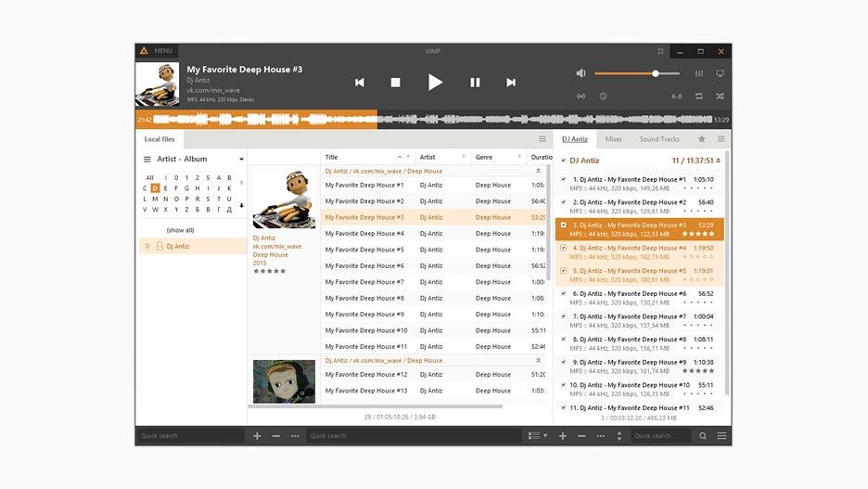Image resolution: width=868 pixels, height=489 pixels.
Task: Pause the current track
Action: pos(475,83)
